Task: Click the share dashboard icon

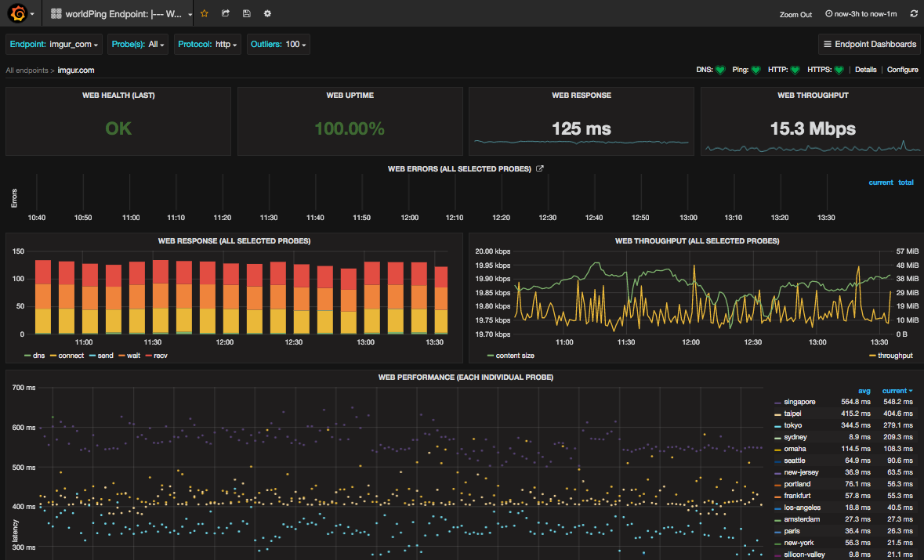Action: pos(226,13)
